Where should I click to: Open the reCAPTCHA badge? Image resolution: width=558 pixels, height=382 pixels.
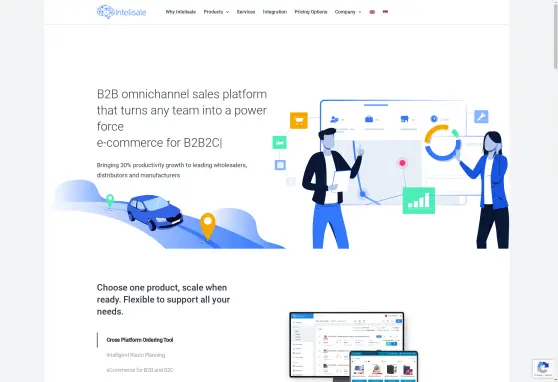(543, 368)
